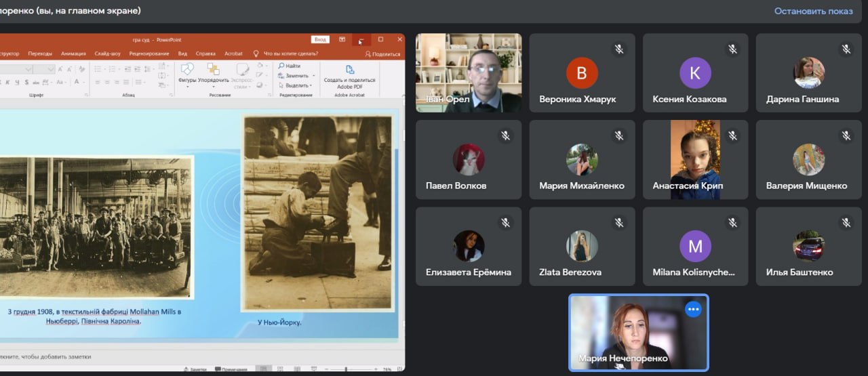The width and height of the screenshot is (868, 376).
Task: Click Stop presenting (Остановить показ) link
Action: [813, 11]
